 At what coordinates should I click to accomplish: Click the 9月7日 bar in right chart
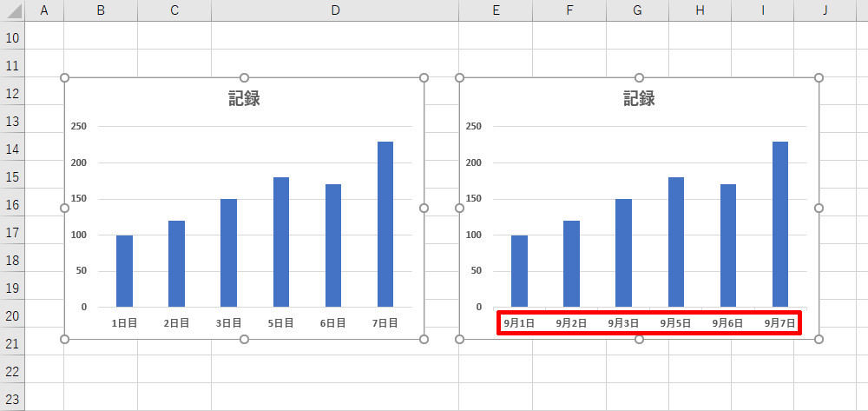tap(780, 224)
